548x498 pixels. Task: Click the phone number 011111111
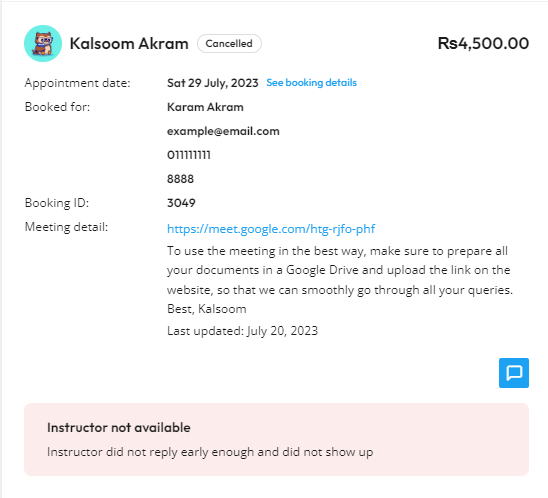pyautogui.click(x=189, y=155)
